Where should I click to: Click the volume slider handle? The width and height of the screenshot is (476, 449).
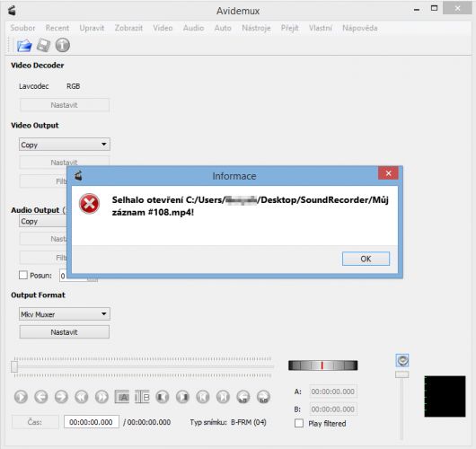click(402, 374)
